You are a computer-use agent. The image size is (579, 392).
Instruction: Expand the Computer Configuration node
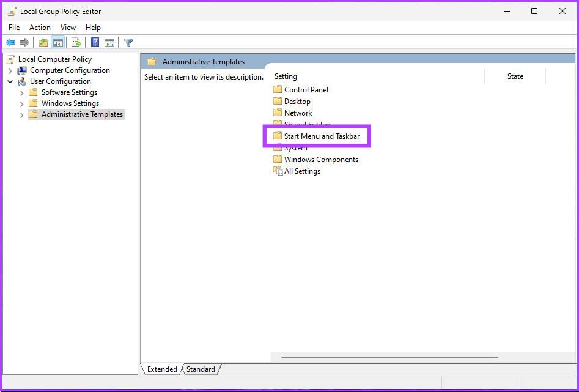pos(10,70)
